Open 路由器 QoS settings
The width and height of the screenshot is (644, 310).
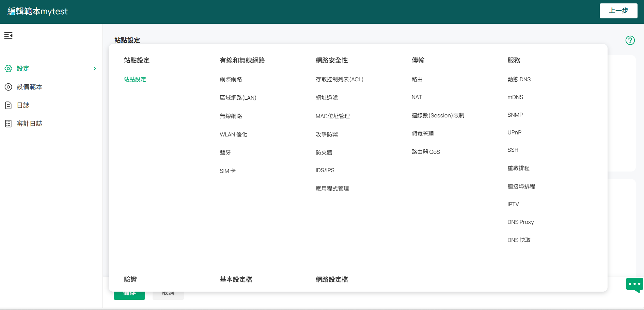[426, 152]
